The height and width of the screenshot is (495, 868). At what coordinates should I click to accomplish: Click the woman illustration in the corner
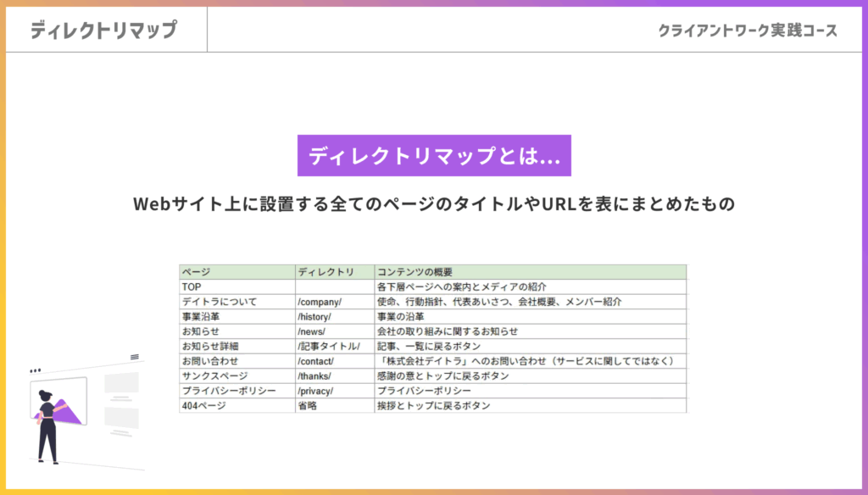click(x=48, y=422)
